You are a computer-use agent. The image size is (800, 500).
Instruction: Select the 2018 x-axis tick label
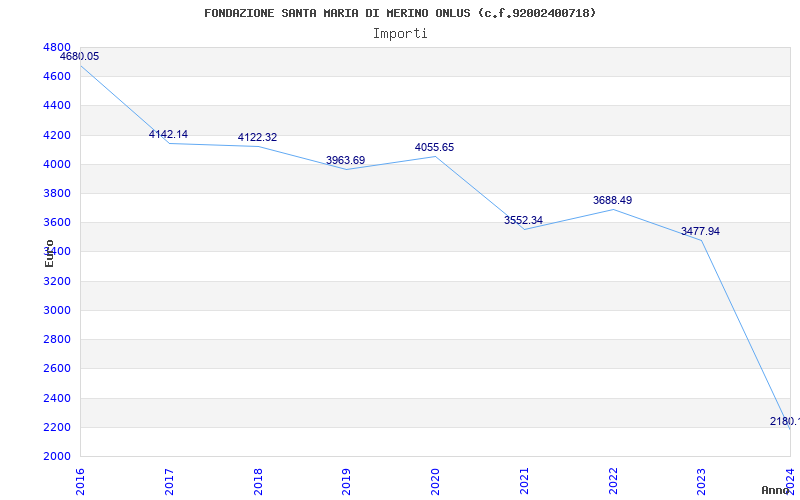click(x=258, y=481)
